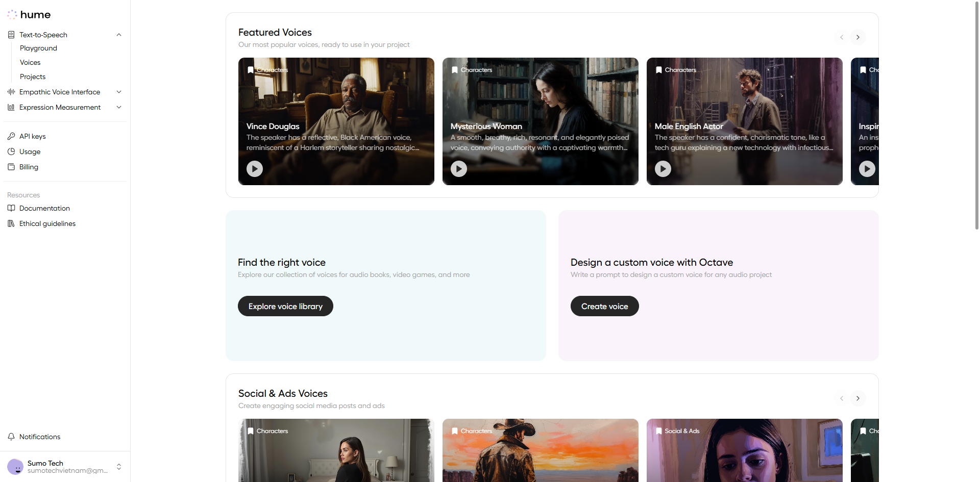Select Voices in the sidebar

(x=30, y=62)
